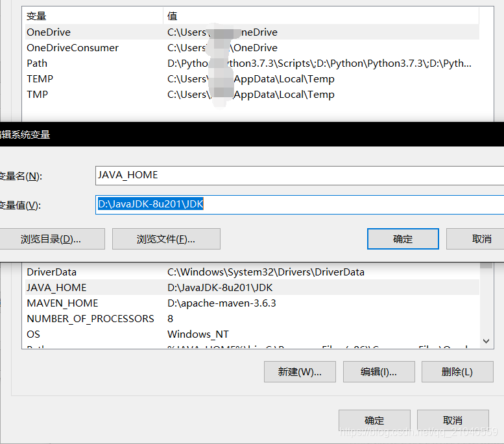The height and width of the screenshot is (444, 504).
Task: Click the value D:\apache-maven-3.6.3
Action: point(221,303)
